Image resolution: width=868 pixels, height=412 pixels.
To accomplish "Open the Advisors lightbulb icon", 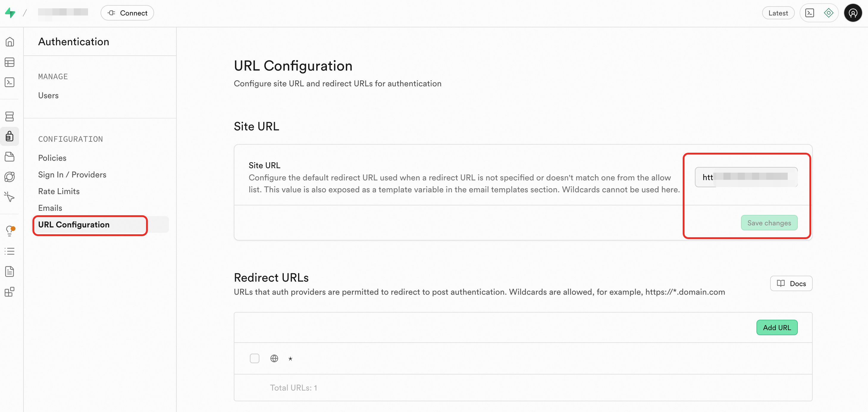I will [10, 231].
